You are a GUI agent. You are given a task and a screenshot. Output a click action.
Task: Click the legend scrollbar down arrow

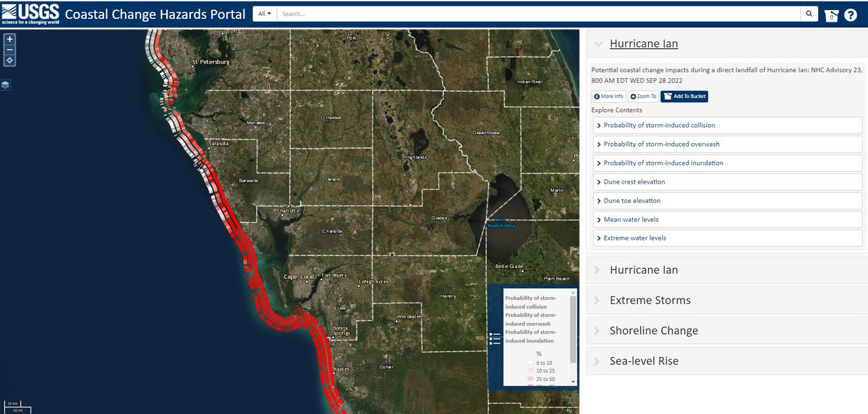573,381
